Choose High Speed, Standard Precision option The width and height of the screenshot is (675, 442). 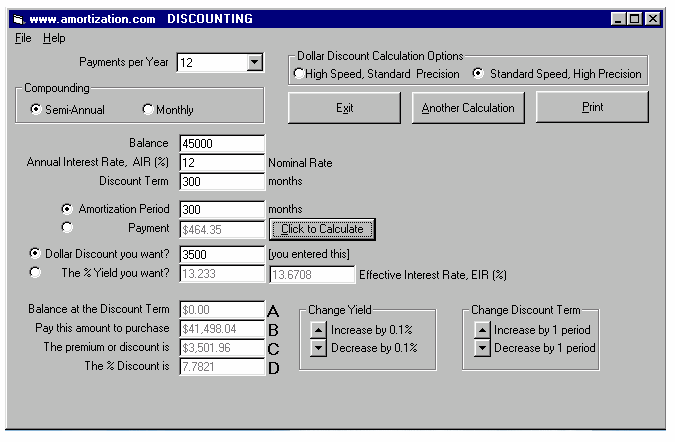point(299,74)
